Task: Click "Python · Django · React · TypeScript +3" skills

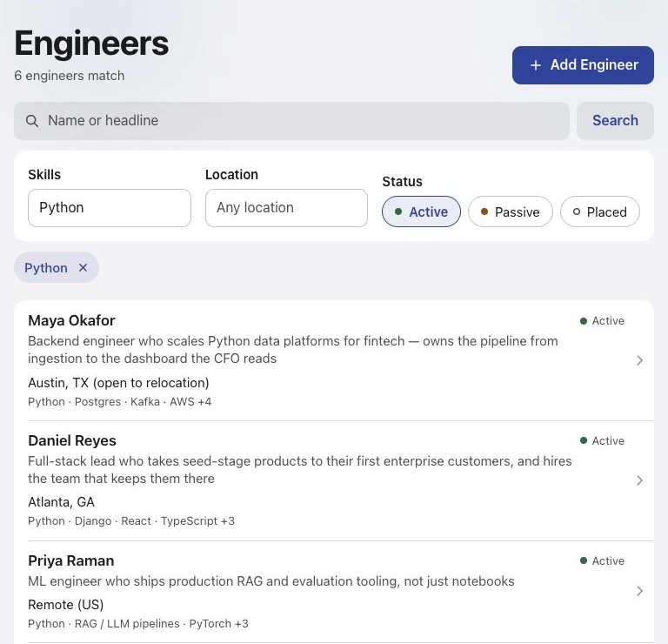Action: 131,521
